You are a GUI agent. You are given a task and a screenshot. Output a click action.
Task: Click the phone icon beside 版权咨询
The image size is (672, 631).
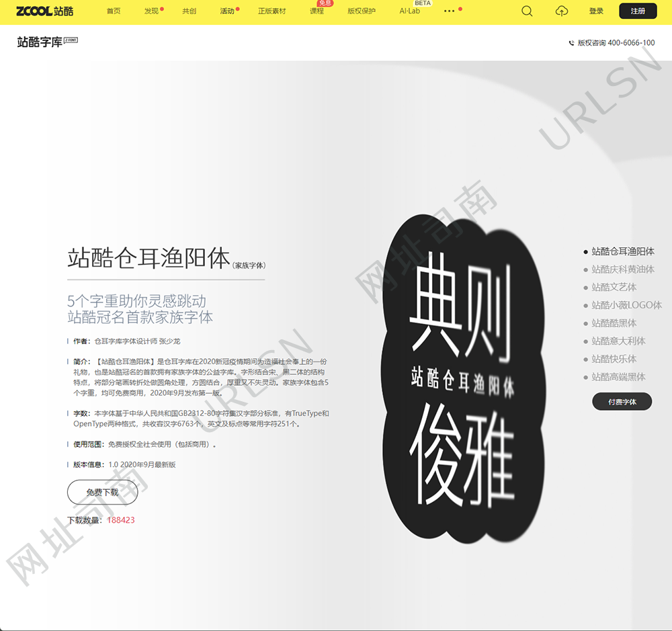(571, 42)
